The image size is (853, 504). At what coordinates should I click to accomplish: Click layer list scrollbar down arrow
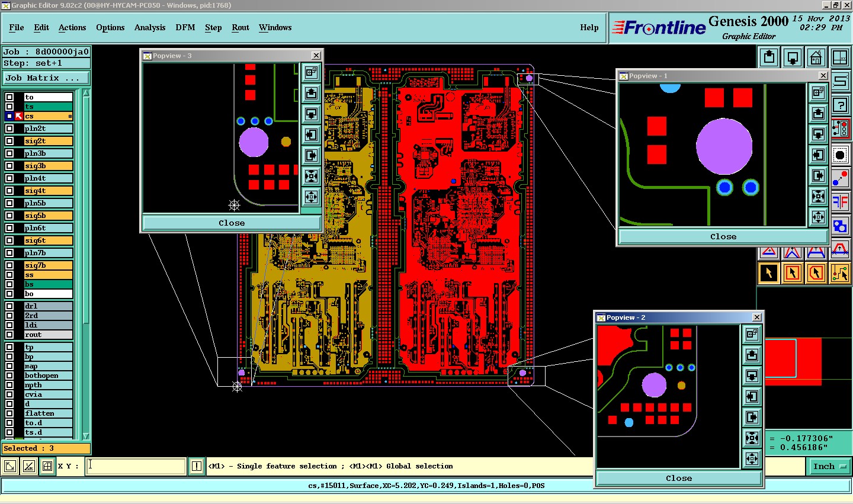pos(86,436)
